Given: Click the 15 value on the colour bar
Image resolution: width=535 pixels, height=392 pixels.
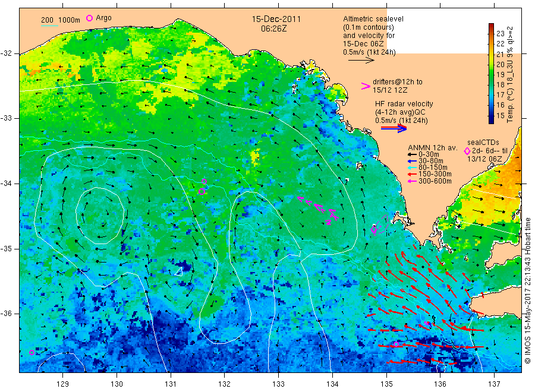Looking at the screenshot, I should pyautogui.click(x=500, y=116).
